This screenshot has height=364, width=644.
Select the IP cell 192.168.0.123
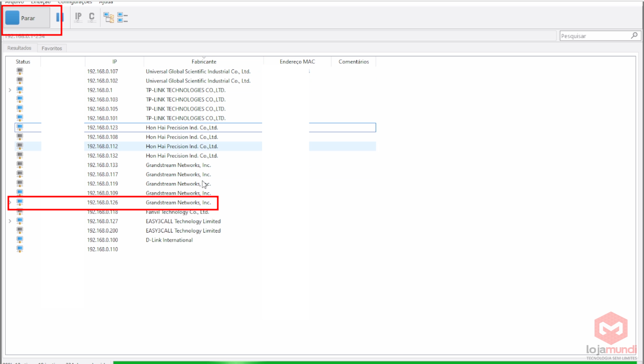[x=103, y=128]
